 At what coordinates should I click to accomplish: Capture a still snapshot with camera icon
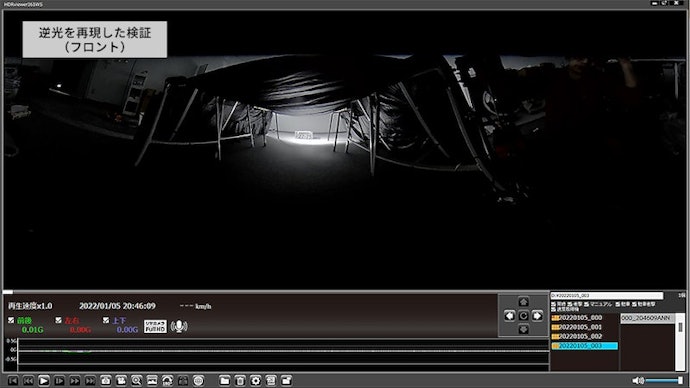tap(106, 381)
